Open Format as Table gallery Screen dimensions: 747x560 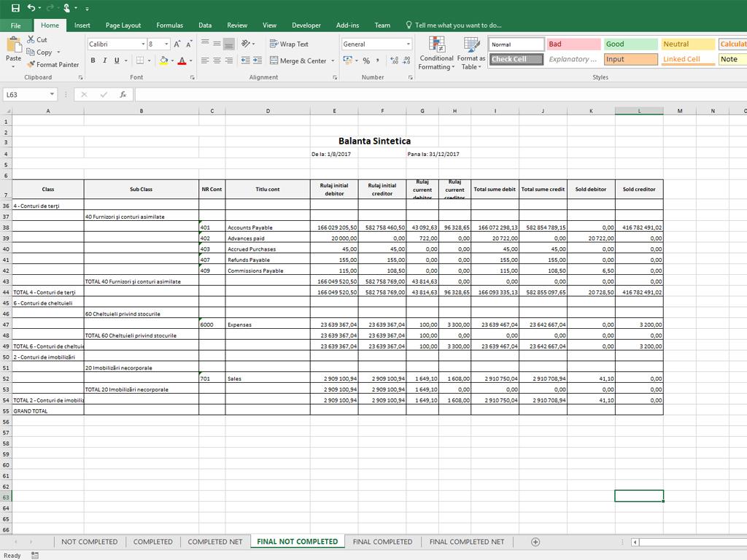click(471, 53)
